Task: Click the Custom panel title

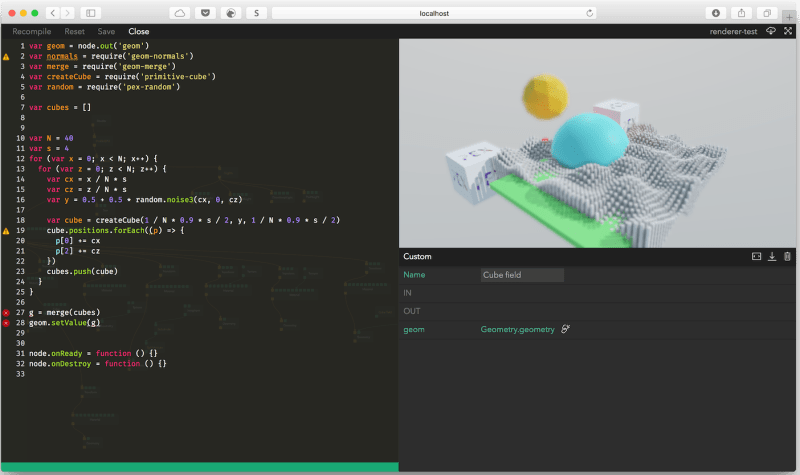Action: click(417, 257)
